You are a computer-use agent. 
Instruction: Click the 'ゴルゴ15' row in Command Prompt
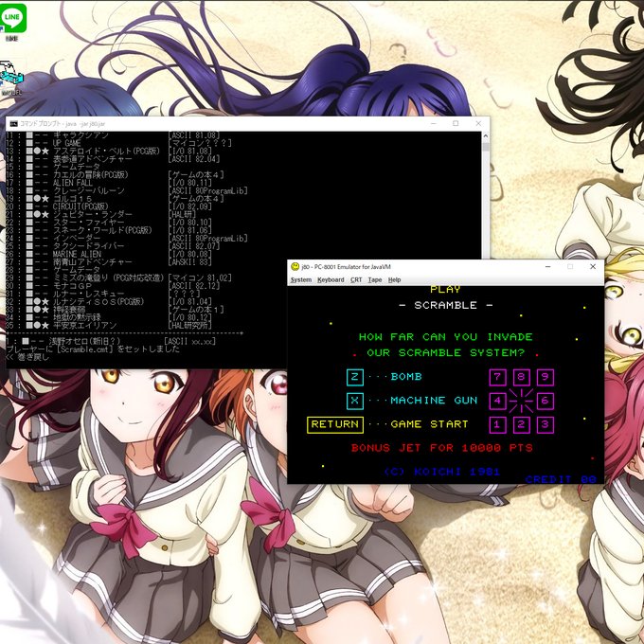tap(115, 198)
